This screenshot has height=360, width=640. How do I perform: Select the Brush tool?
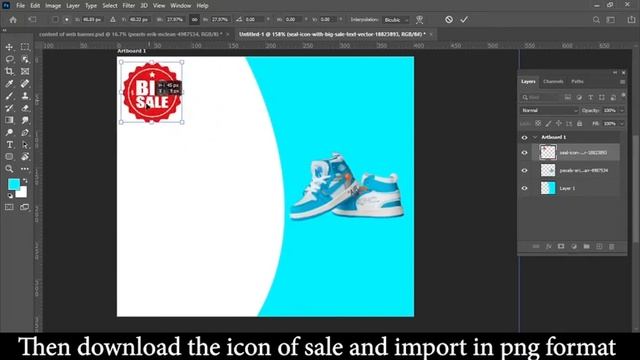pos(9,96)
